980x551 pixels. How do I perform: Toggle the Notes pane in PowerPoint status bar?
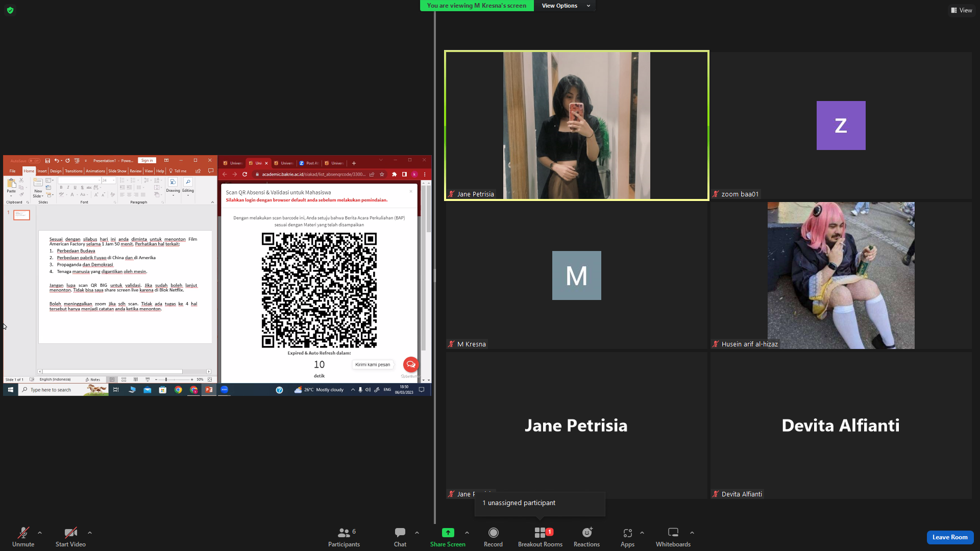click(x=92, y=380)
